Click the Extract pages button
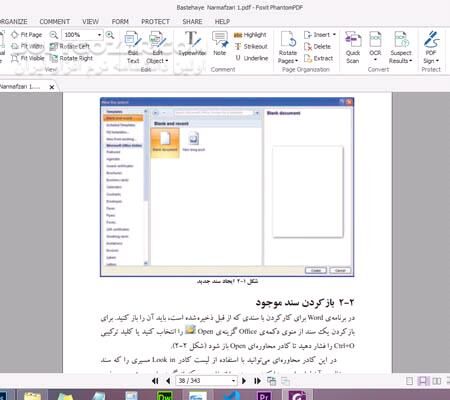The width and height of the screenshot is (450, 400). pyautogui.click(x=318, y=58)
